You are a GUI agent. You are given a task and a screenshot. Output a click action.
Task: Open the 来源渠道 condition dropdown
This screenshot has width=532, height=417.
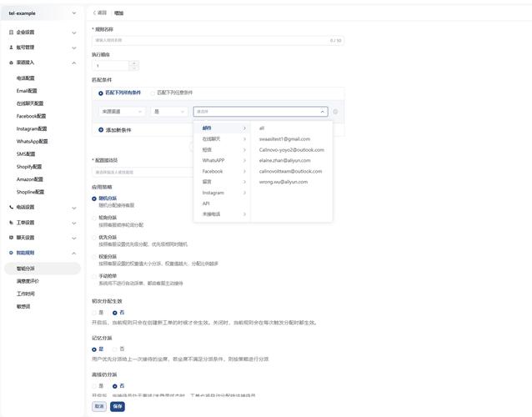(x=122, y=112)
